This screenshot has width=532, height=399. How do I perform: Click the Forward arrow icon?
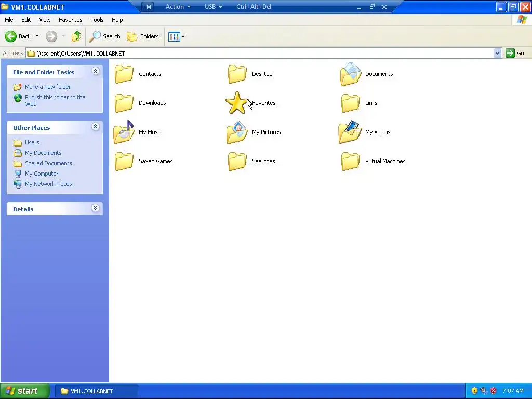[x=51, y=36]
